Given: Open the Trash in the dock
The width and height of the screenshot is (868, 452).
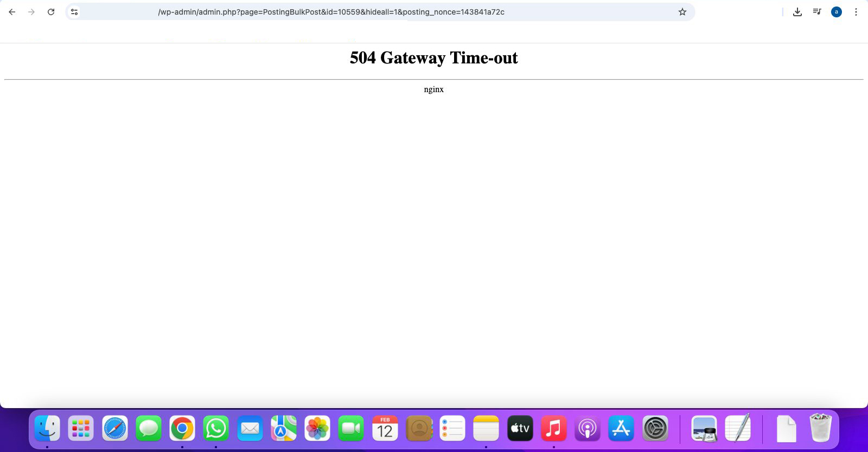Looking at the screenshot, I should pyautogui.click(x=820, y=429).
